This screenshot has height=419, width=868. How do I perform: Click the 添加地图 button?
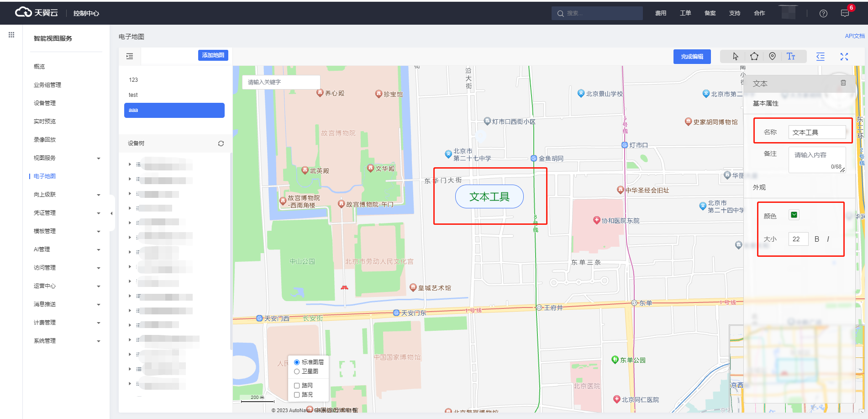click(213, 55)
